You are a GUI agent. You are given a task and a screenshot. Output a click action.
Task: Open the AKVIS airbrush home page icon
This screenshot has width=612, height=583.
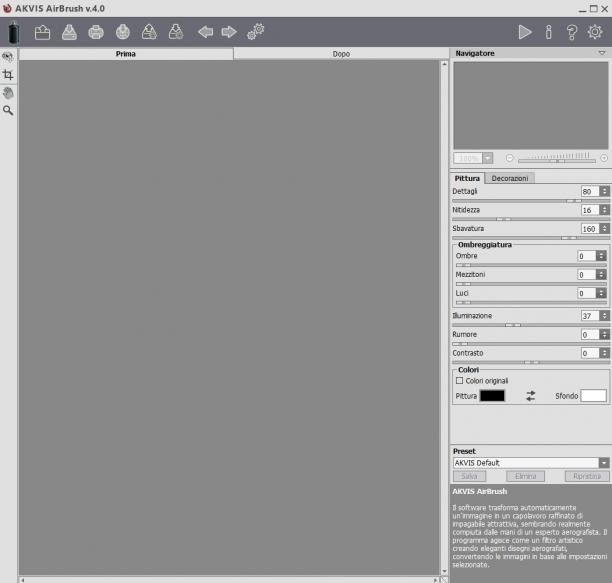pyautogui.click(x=14, y=32)
